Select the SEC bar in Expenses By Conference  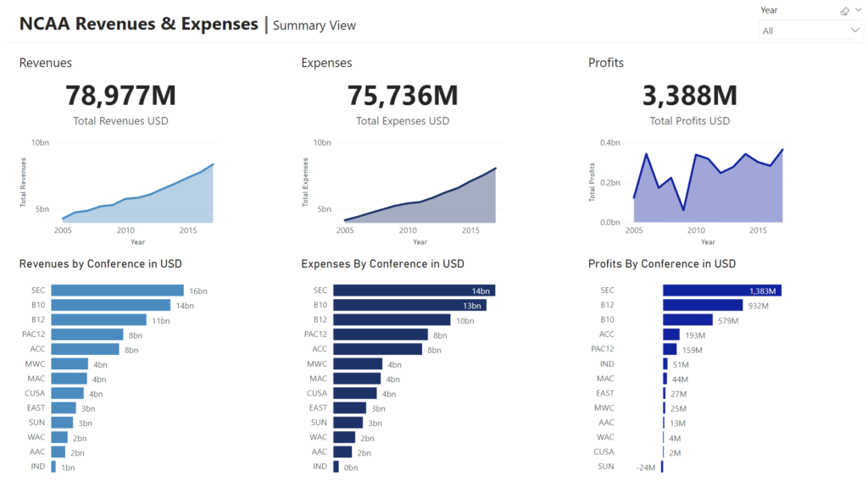click(x=414, y=291)
